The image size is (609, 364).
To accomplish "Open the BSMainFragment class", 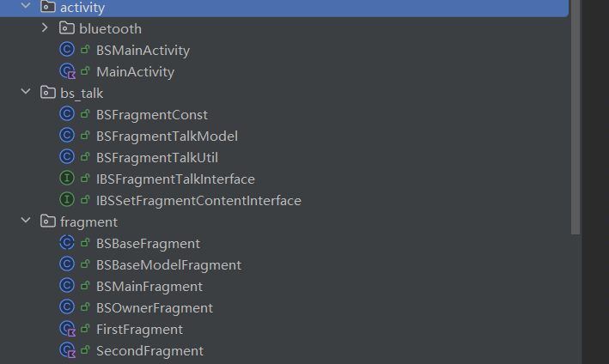I will [149, 287].
